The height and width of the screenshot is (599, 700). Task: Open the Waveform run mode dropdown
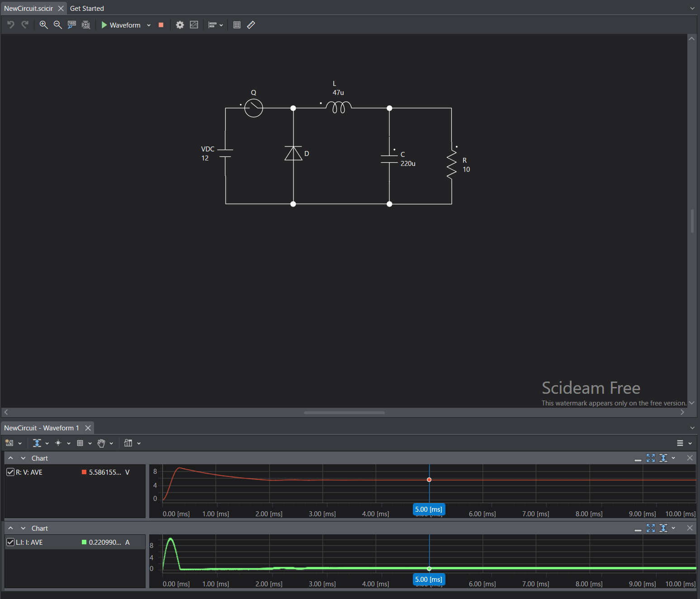pyautogui.click(x=149, y=25)
